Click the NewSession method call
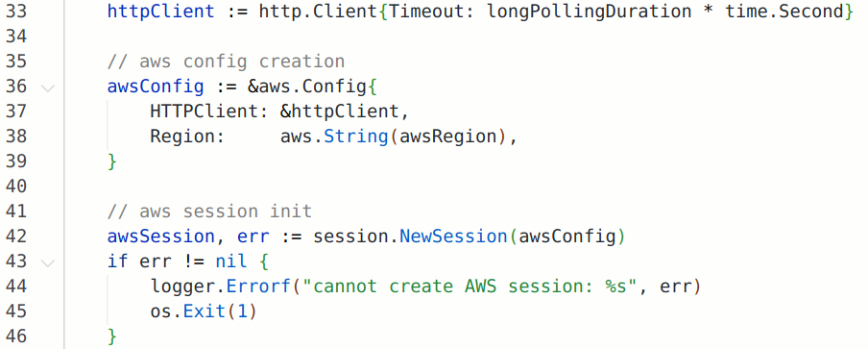This screenshot has height=349, width=868. 453,236
